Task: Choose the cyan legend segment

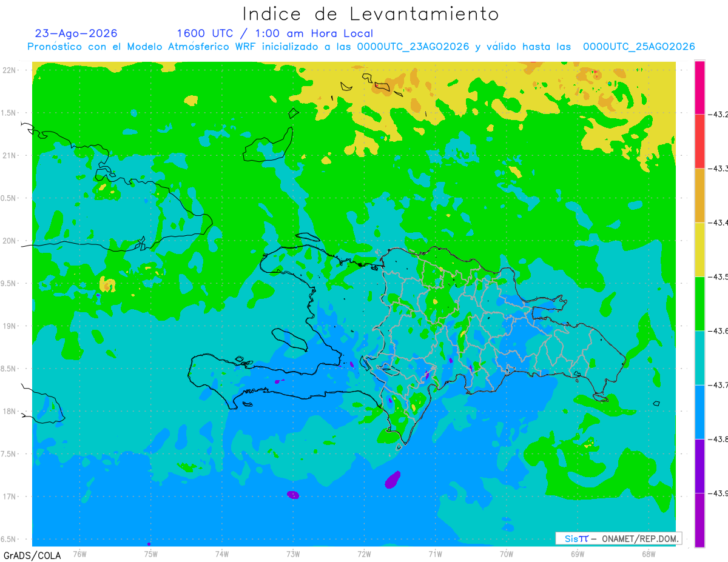Action: click(699, 358)
